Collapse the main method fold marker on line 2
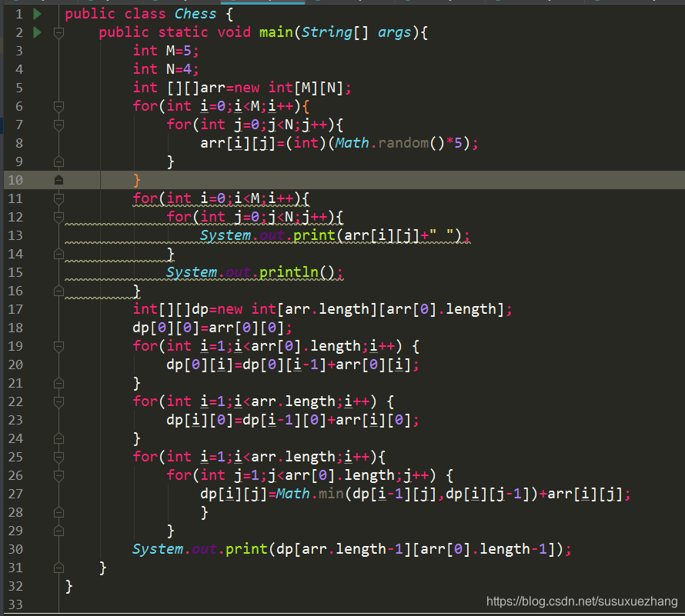 [58, 33]
